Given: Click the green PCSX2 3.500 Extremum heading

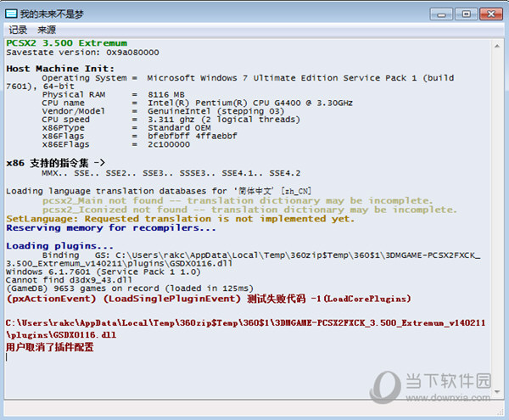Looking at the screenshot, I should click(x=66, y=43).
